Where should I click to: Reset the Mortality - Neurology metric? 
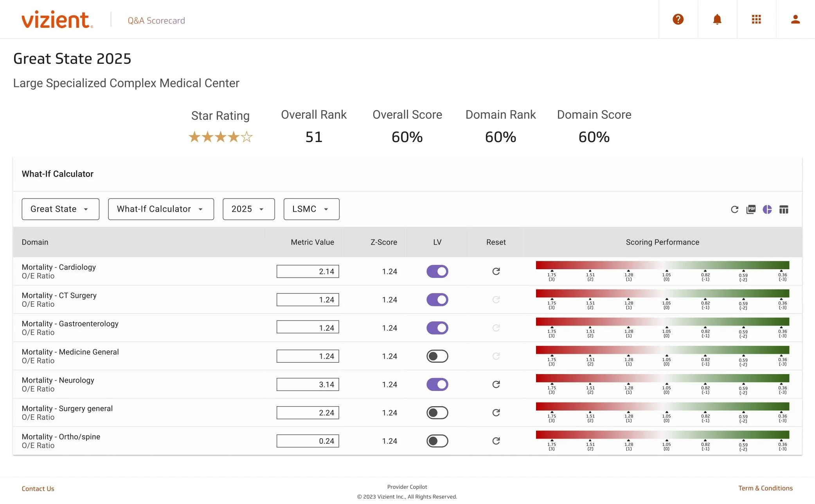point(496,384)
